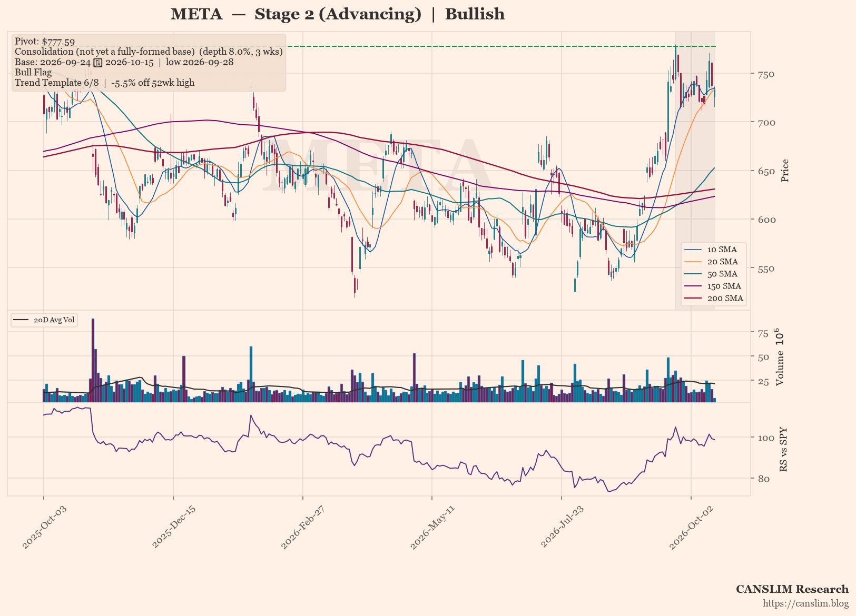Click the 2026-Feb-27 date label
The image size is (856, 616).
[x=303, y=528]
